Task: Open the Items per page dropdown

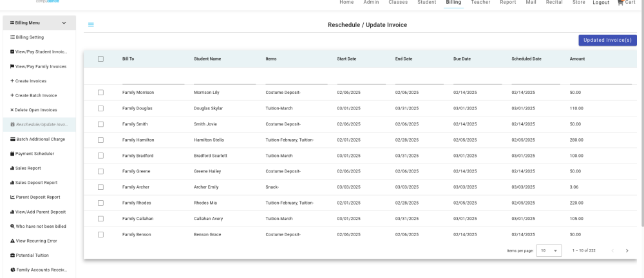Action: [549, 250]
